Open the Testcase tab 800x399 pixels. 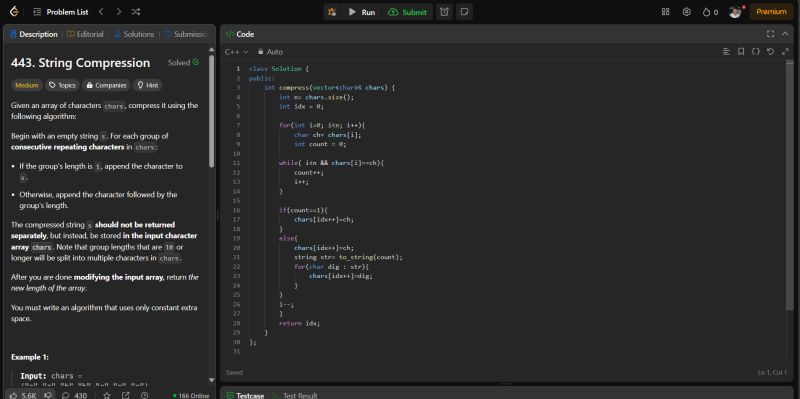click(245, 395)
